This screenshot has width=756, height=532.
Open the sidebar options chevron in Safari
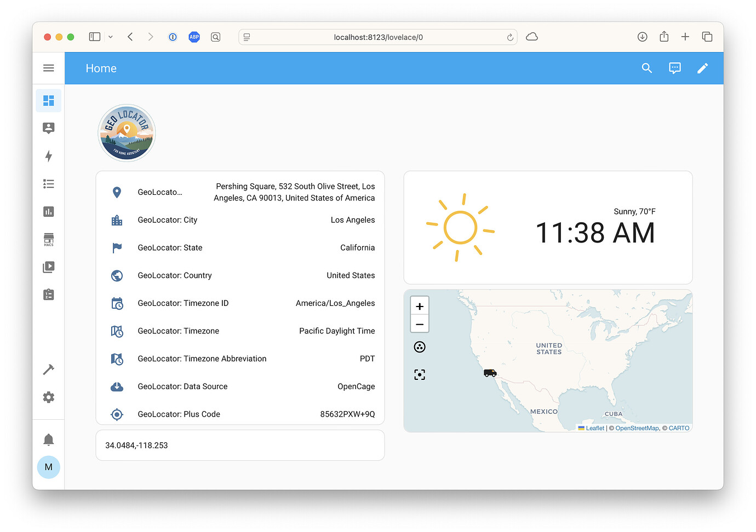click(x=110, y=37)
